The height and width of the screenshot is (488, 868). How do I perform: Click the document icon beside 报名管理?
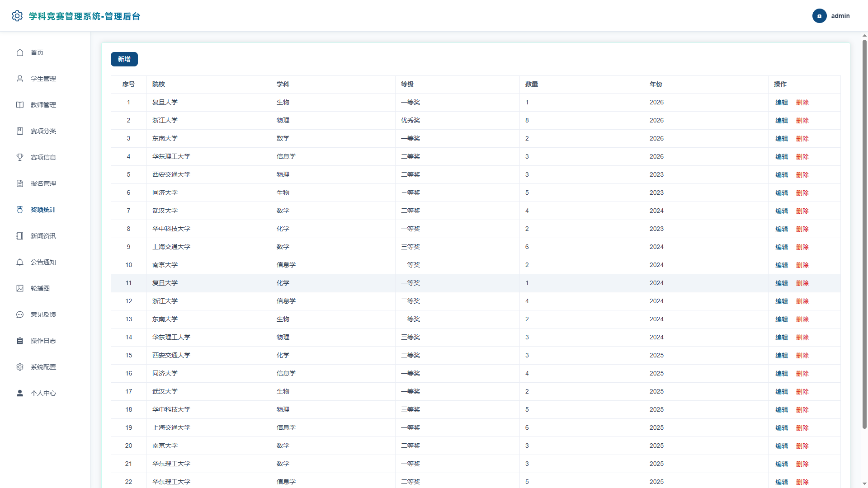pos(20,183)
